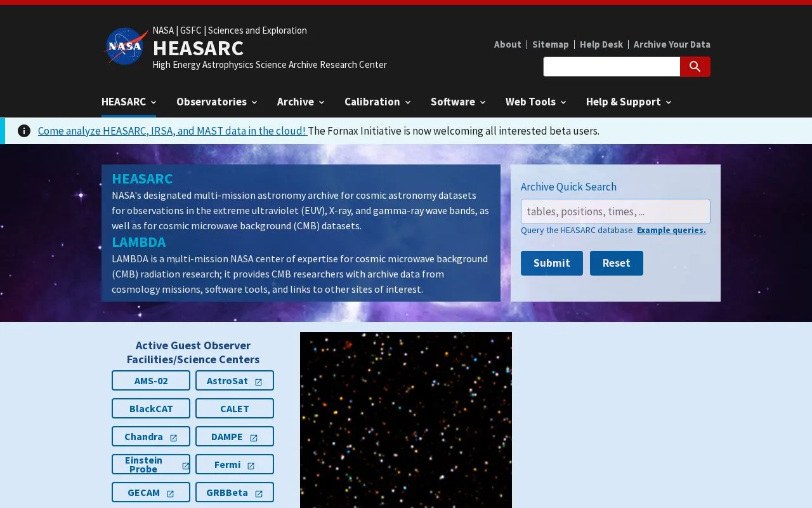Expand the Calibration dropdown

pyautogui.click(x=377, y=102)
